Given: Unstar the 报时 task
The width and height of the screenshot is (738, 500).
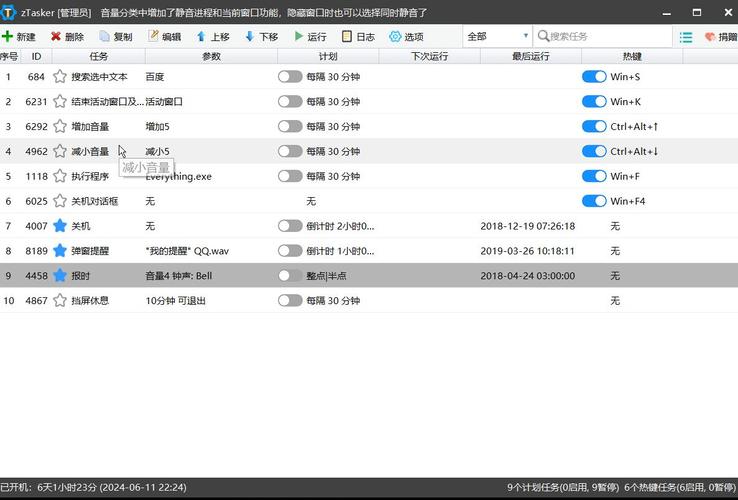Looking at the screenshot, I should 60,275.
